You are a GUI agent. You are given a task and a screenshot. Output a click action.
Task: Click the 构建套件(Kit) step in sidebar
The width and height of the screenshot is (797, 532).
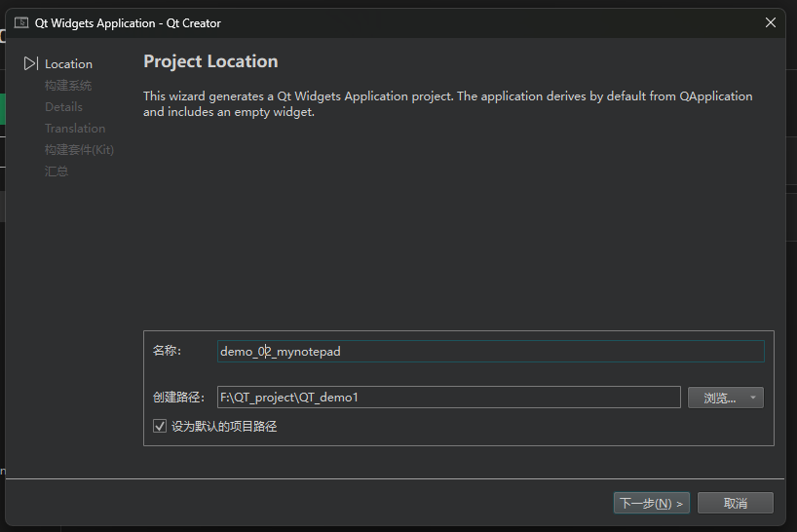pyautogui.click(x=79, y=149)
